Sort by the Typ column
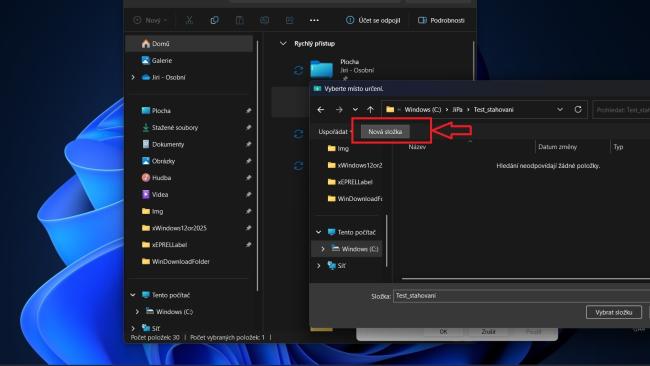Viewport: 650px width, 366px height. tap(618, 147)
